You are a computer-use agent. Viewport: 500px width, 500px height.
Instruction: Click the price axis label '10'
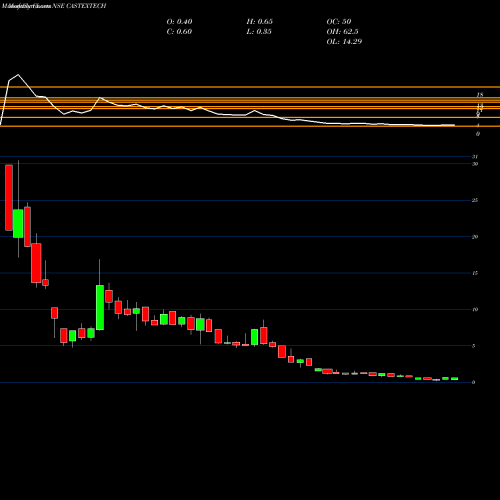click(x=475, y=309)
